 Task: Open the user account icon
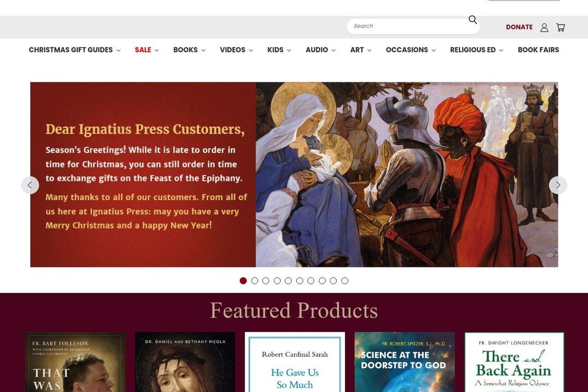coord(544,28)
